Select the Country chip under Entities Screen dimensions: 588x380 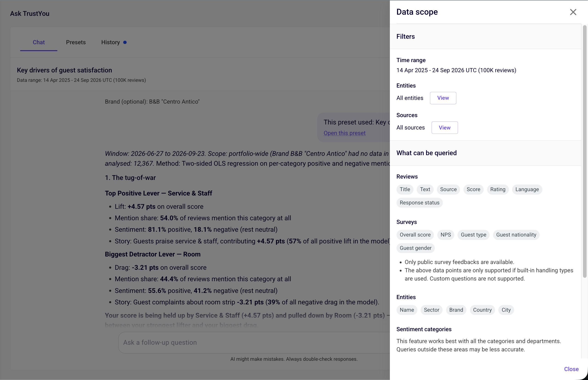tap(482, 310)
